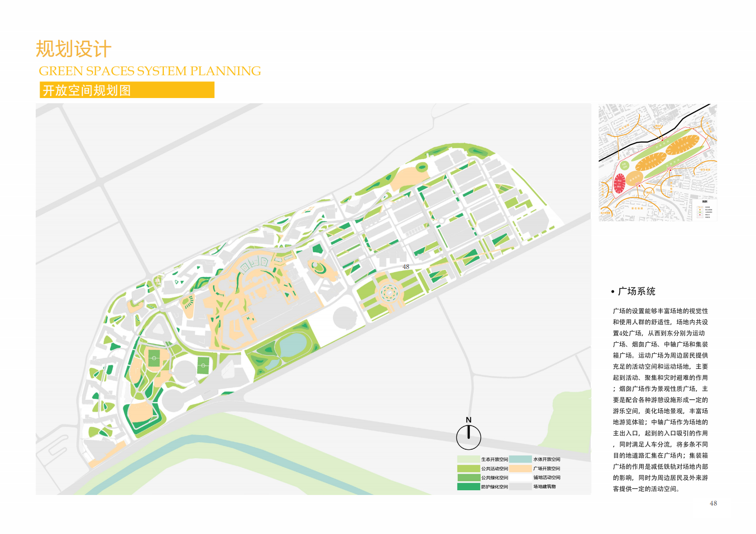Viewport: 756px width, 534px height.
Task: Open the inset concept diagram thumbnail
Action: click(657, 162)
